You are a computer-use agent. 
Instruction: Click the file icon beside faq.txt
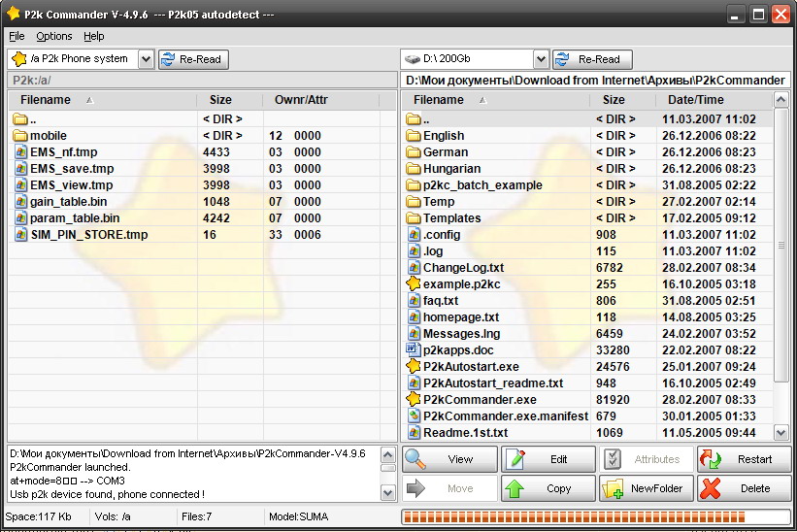(415, 301)
